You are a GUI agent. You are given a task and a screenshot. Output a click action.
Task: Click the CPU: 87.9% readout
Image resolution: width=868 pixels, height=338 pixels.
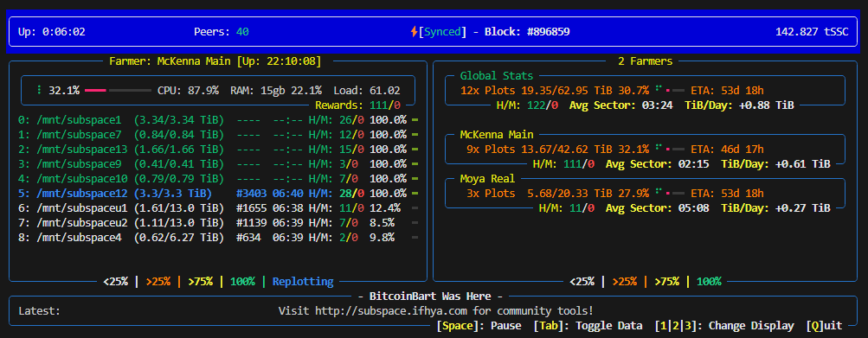188,90
